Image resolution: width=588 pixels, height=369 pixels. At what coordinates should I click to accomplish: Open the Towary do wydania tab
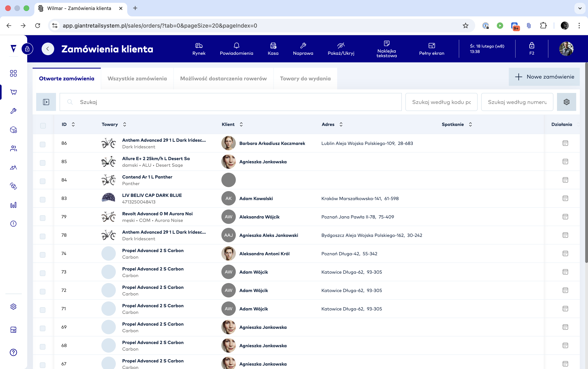[x=305, y=79]
